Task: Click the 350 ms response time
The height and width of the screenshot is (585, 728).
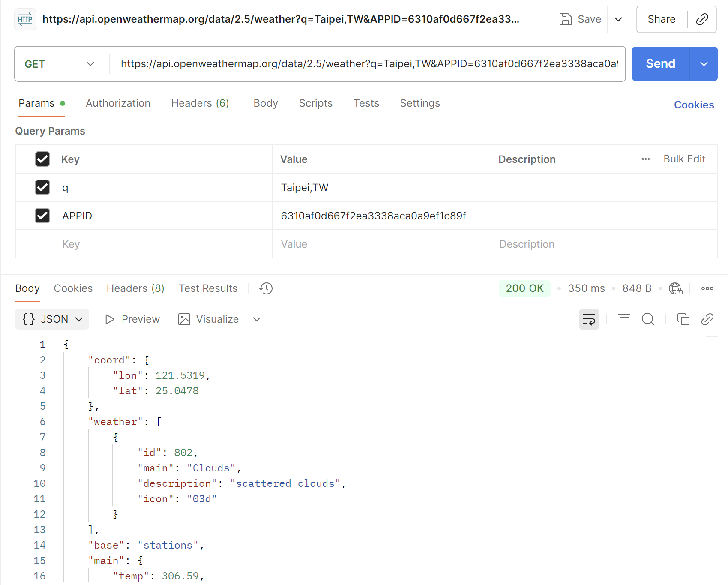Action: tap(587, 288)
